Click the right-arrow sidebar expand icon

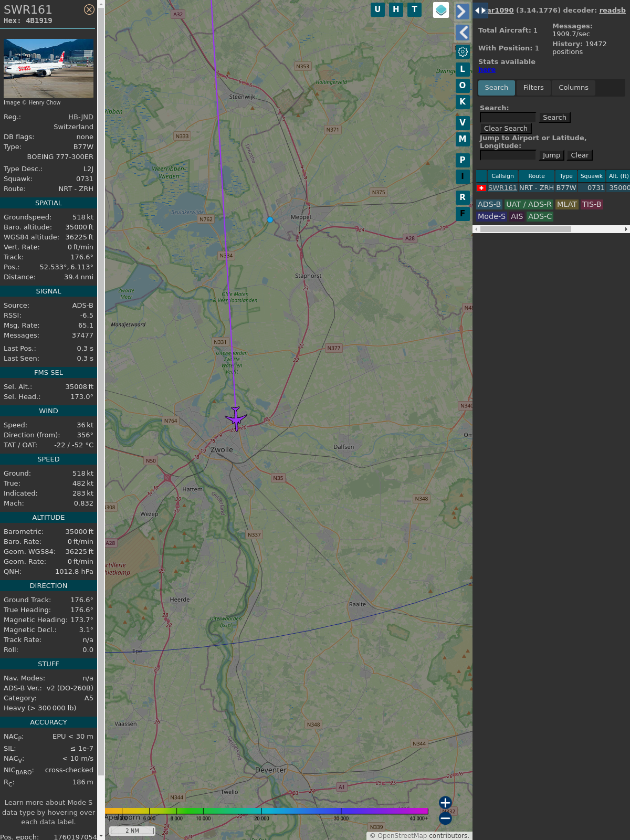click(462, 12)
